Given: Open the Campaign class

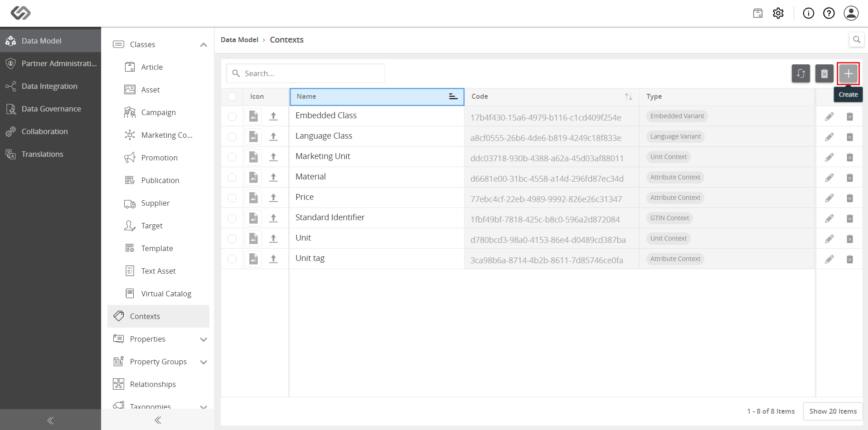Looking at the screenshot, I should pos(158,112).
